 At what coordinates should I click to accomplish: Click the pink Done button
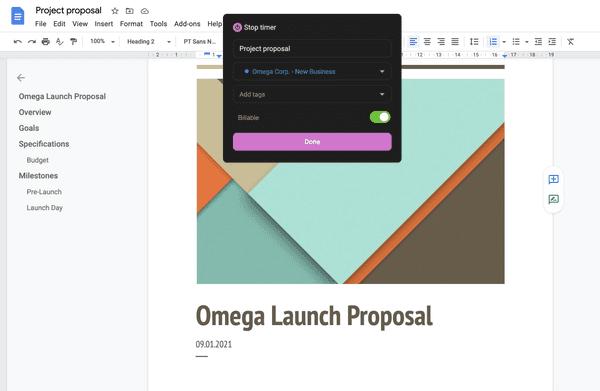312,142
